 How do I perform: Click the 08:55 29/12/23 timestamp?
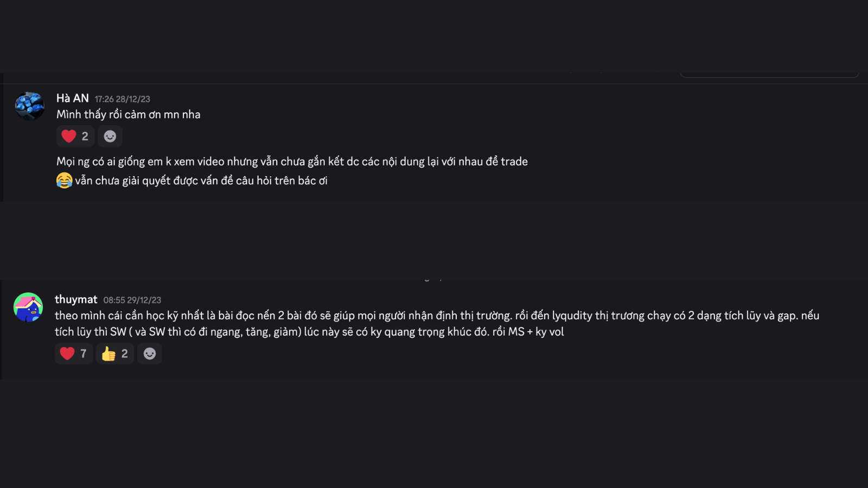[132, 300]
